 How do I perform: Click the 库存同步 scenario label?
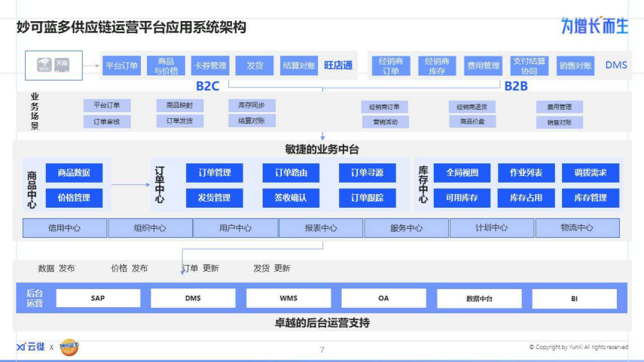pos(252,105)
